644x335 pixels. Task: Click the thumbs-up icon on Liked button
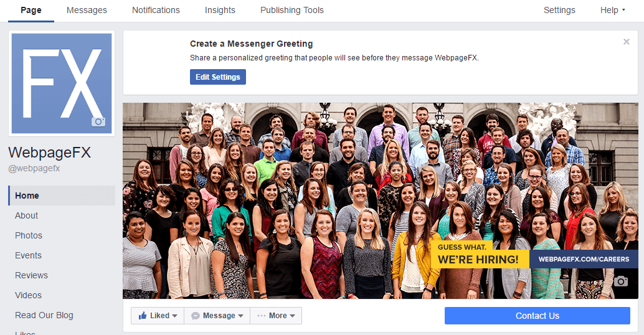pyautogui.click(x=143, y=315)
